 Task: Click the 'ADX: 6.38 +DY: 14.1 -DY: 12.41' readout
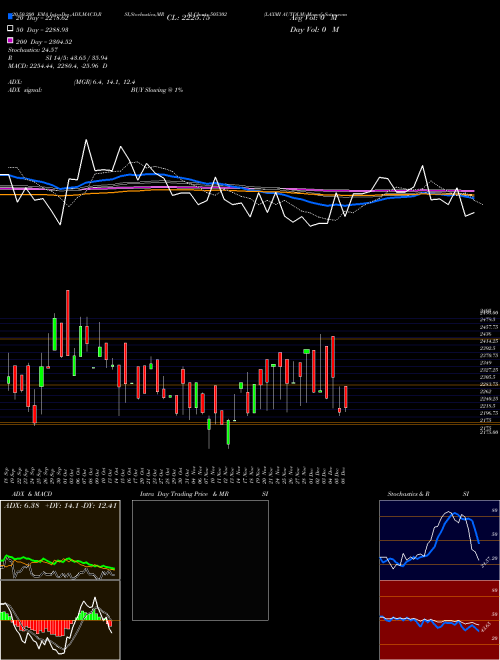60,506
